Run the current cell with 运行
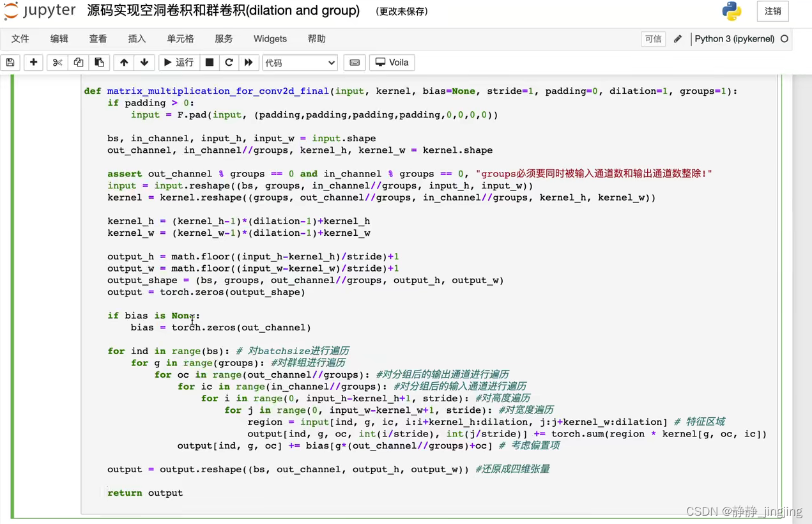 coord(179,62)
